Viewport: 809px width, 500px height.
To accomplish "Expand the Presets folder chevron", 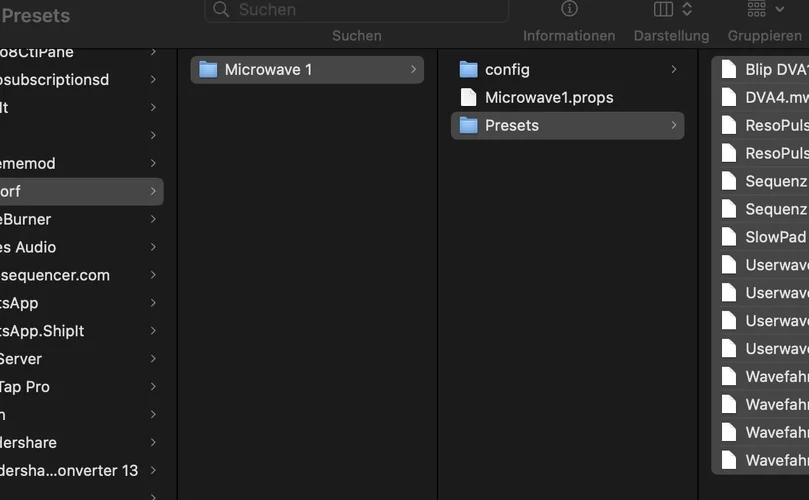I will [x=674, y=125].
